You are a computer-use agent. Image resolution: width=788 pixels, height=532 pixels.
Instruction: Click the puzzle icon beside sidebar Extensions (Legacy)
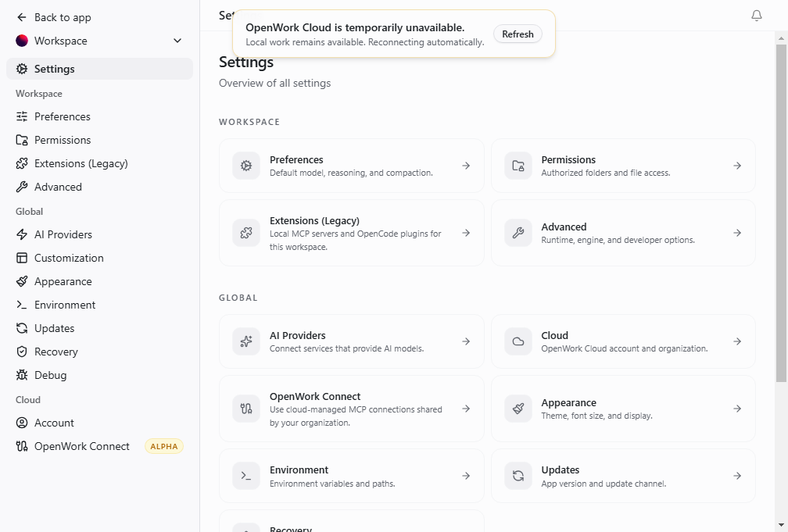(x=22, y=163)
